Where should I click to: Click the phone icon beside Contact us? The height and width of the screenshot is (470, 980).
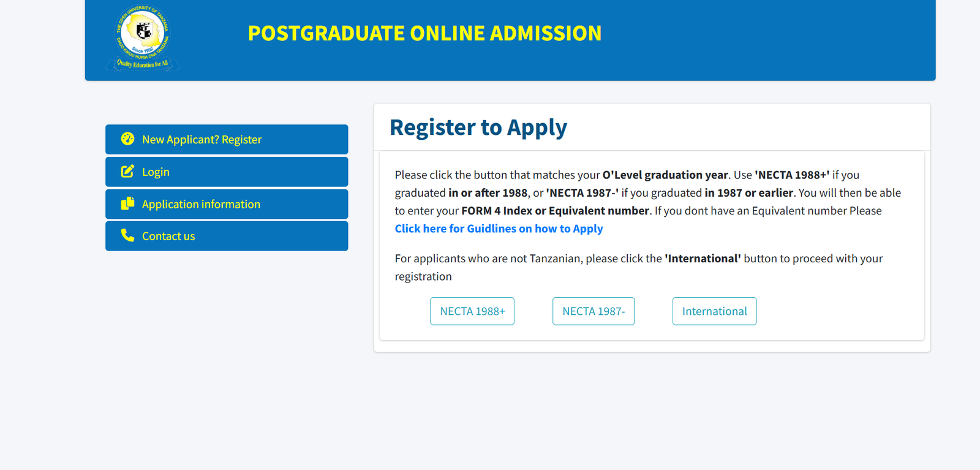(x=127, y=235)
